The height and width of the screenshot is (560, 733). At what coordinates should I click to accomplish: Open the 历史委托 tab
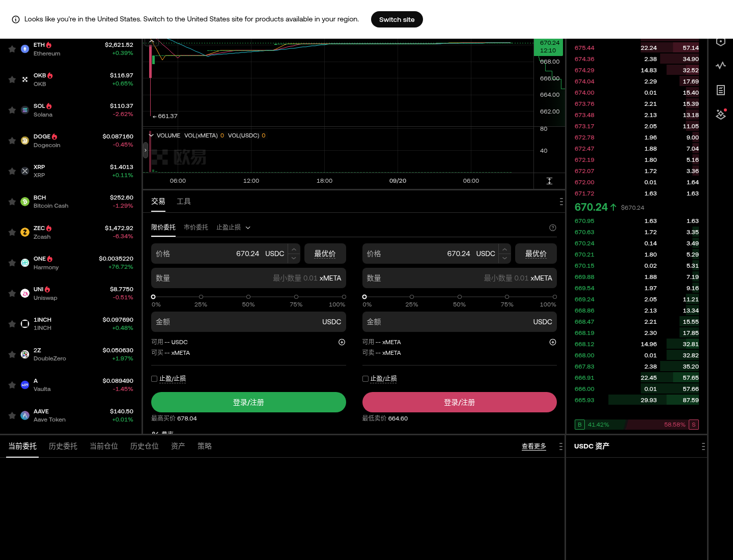click(63, 446)
